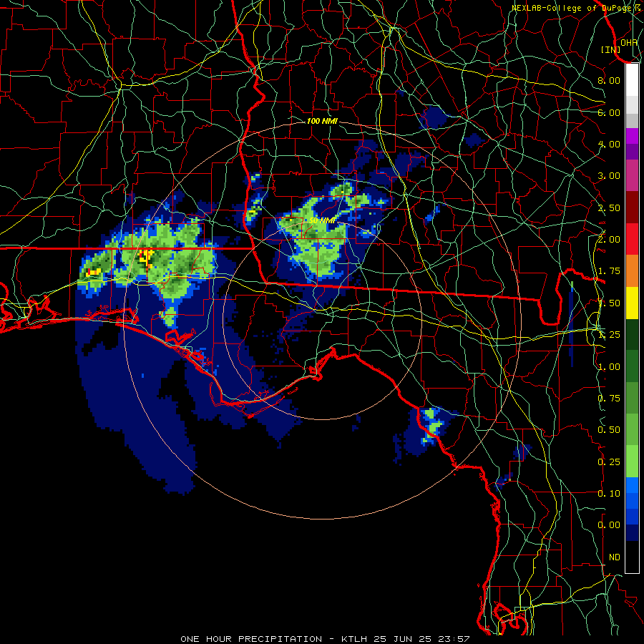
Task: Click the pink swatch beside 3.00
Action: point(632,175)
